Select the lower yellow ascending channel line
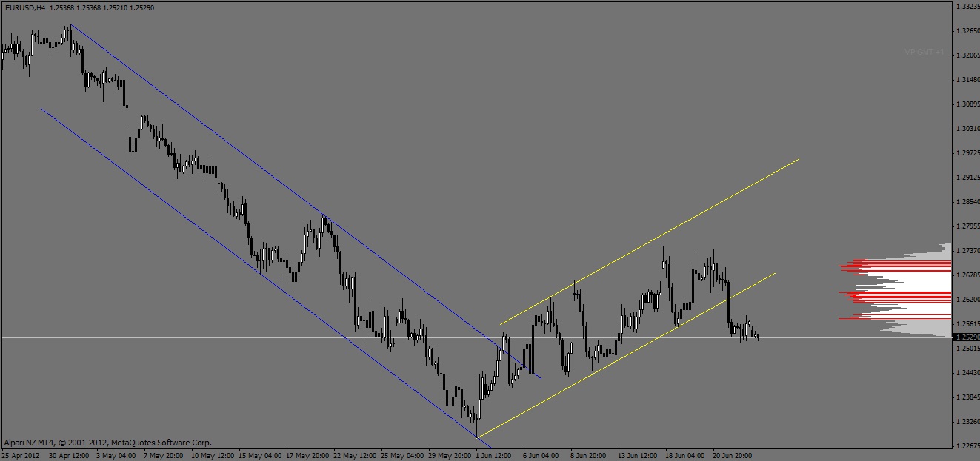Screen dimensions: 980x461 click(x=630, y=350)
